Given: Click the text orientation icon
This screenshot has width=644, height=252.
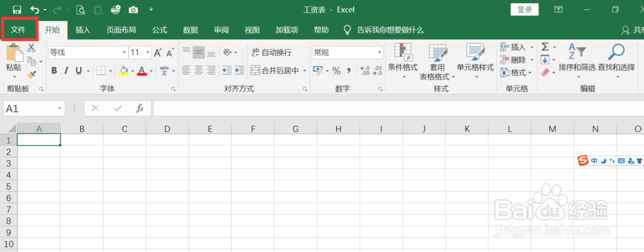Looking at the screenshot, I should click(x=227, y=52).
